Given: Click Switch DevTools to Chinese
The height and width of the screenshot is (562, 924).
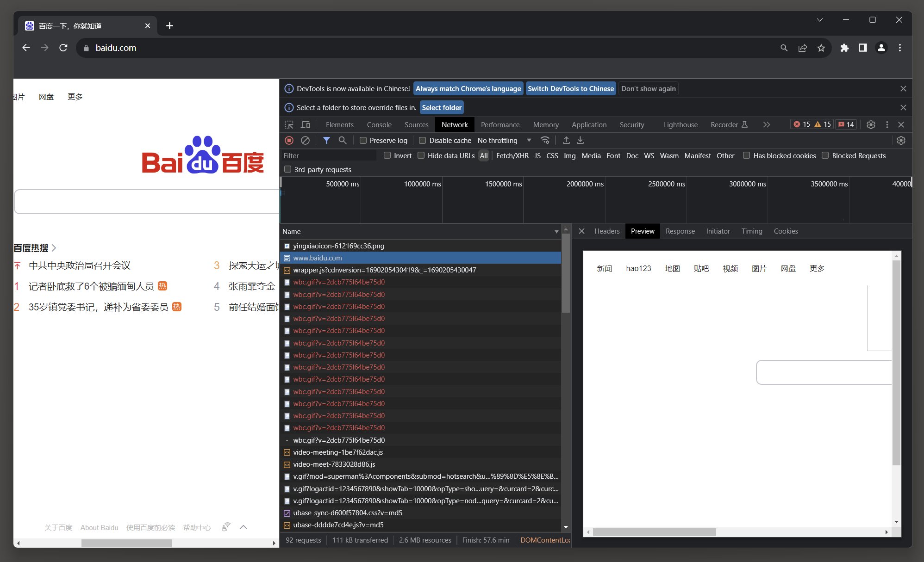Looking at the screenshot, I should pyautogui.click(x=571, y=88).
